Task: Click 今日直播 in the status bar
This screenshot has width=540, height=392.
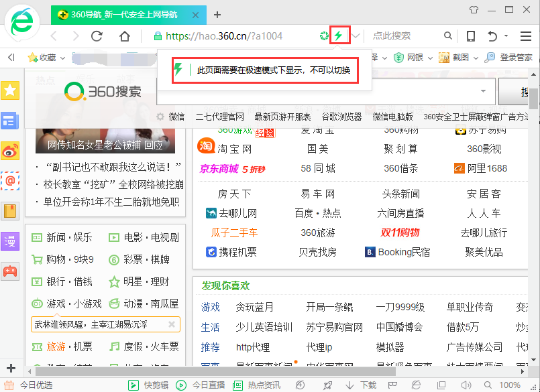Action: pyautogui.click(x=200, y=385)
